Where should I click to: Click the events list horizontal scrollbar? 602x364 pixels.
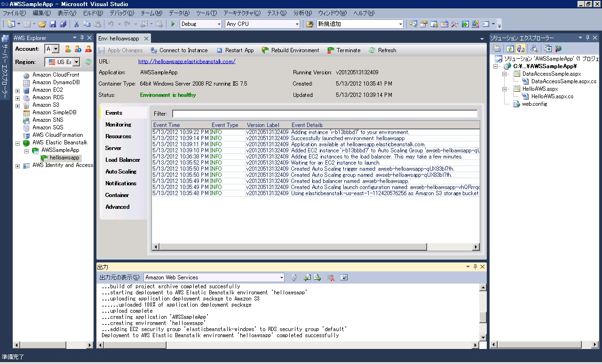[316, 246]
